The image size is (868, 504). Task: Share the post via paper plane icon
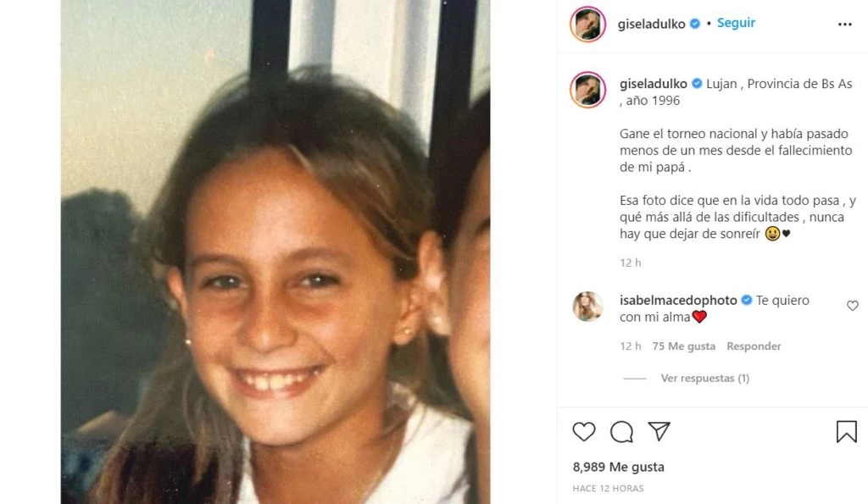[x=659, y=431]
